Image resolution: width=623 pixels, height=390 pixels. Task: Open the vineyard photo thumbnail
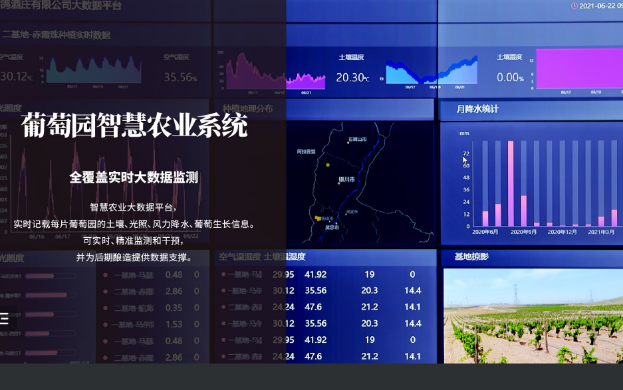tap(533, 316)
